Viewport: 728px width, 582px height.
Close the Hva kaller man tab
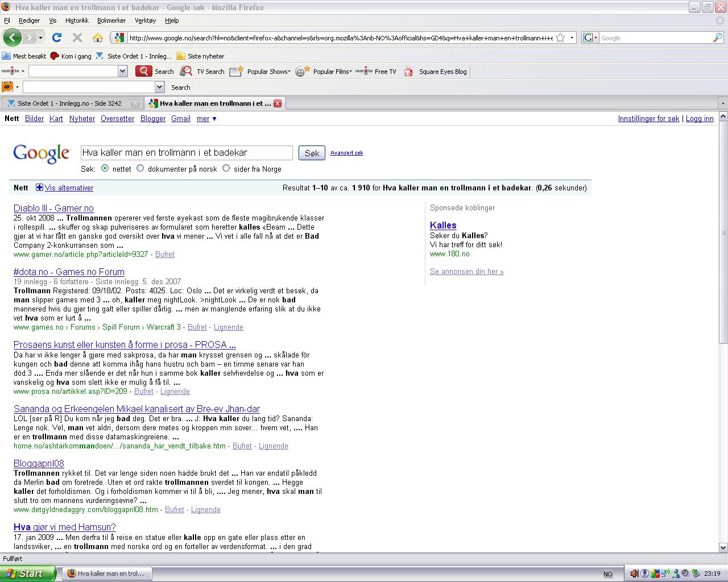coord(278,103)
